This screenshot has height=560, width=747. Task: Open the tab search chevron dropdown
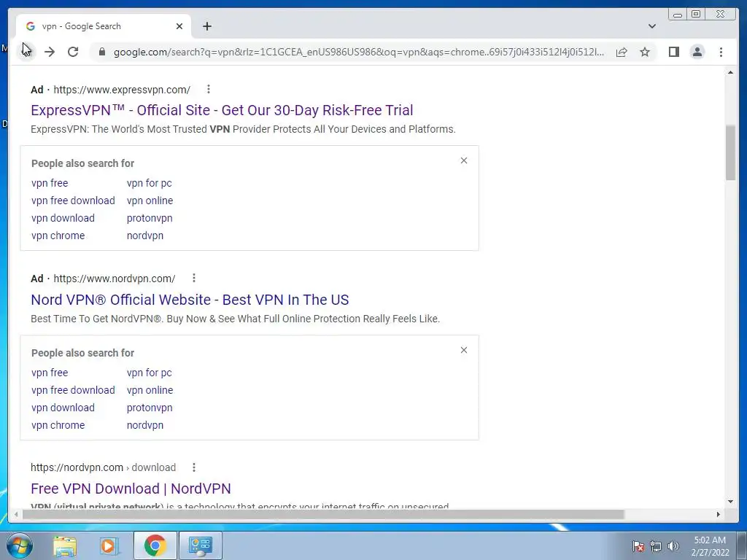[x=651, y=26]
